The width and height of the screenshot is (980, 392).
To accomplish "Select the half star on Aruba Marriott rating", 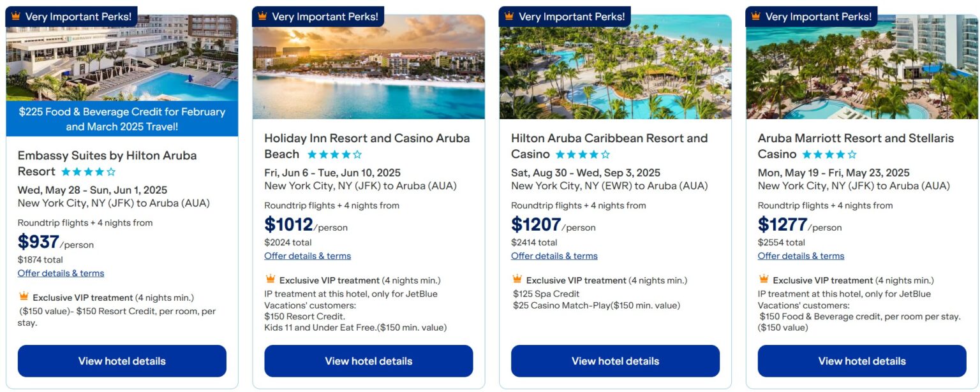I will [852, 154].
